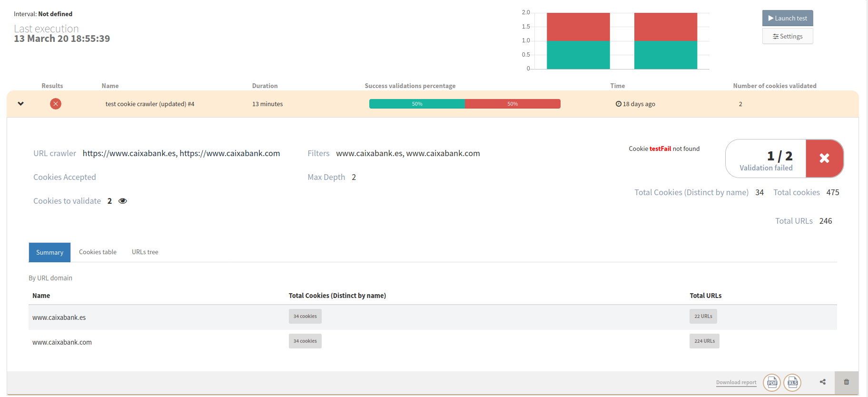Open the URLs tree tab
Viewport: 868px width, 397px height.
(x=145, y=252)
